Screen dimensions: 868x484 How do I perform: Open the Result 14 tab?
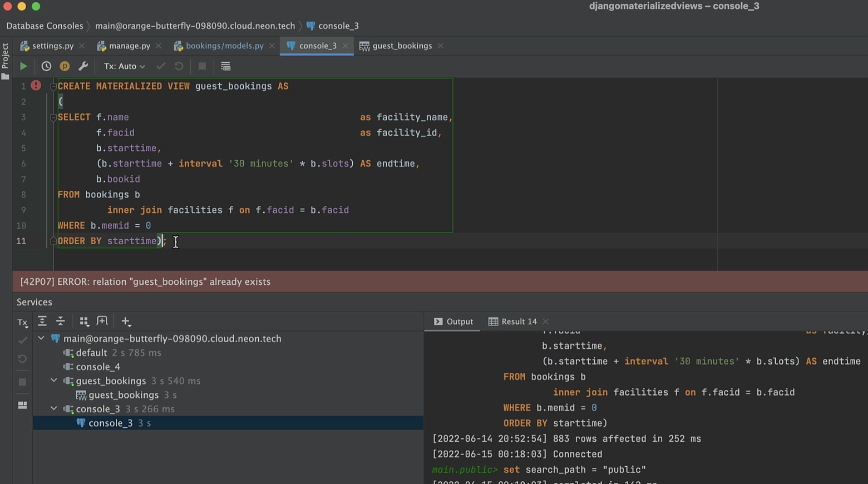click(519, 322)
